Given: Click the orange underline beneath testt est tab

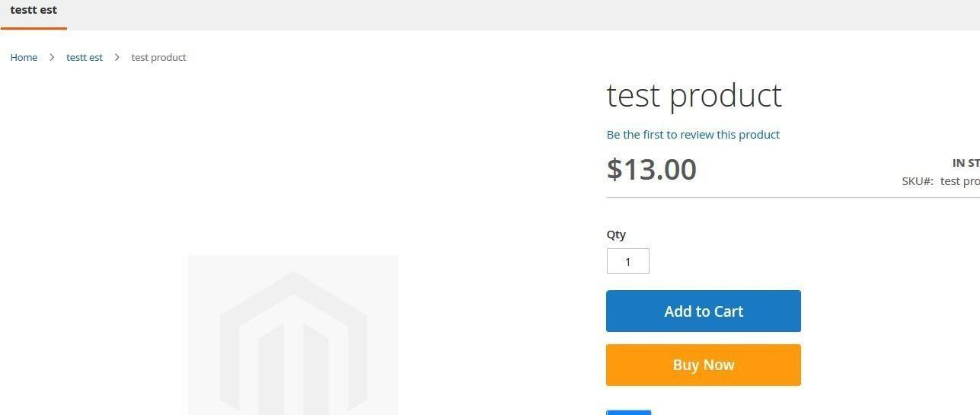Looking at the screenshot, I should [x=34, y=29].
